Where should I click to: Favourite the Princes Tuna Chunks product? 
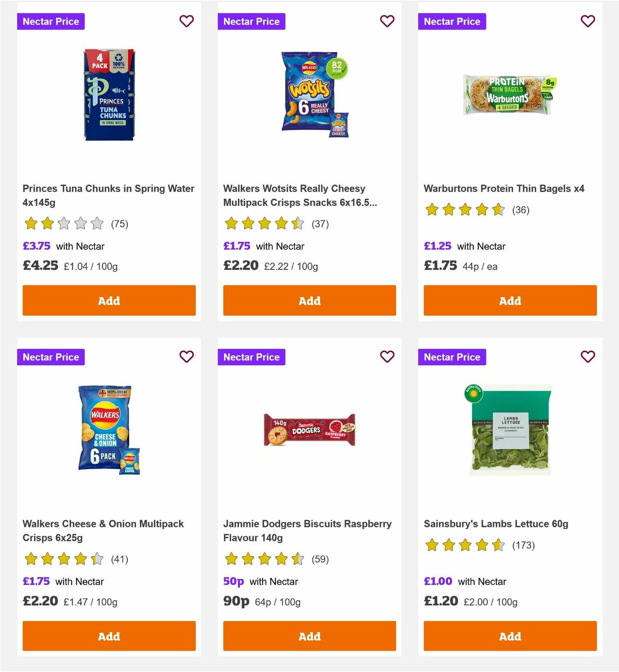[186, 21]
